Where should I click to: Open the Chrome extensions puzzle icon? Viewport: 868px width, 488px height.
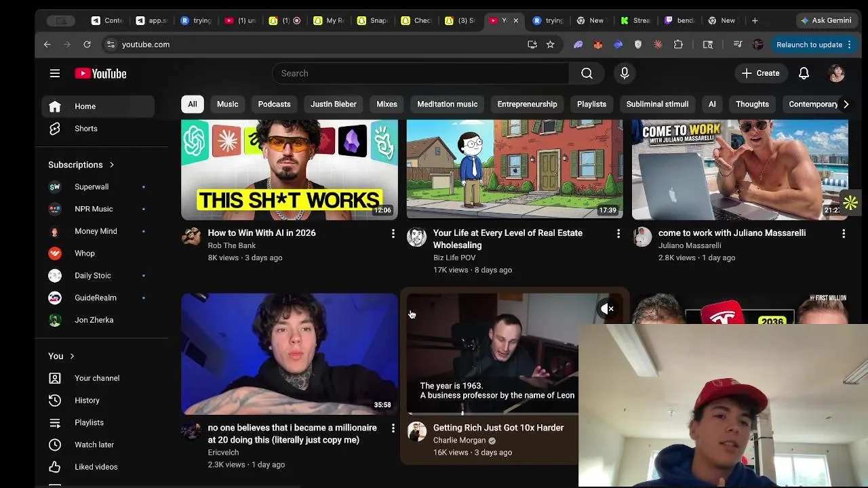678,45
